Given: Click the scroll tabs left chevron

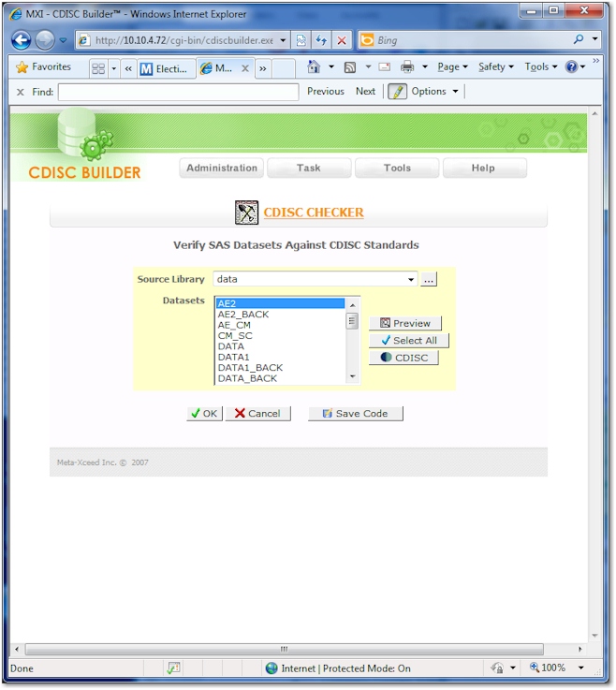Looking at the screenshot, I should click(x=128, y=68).
